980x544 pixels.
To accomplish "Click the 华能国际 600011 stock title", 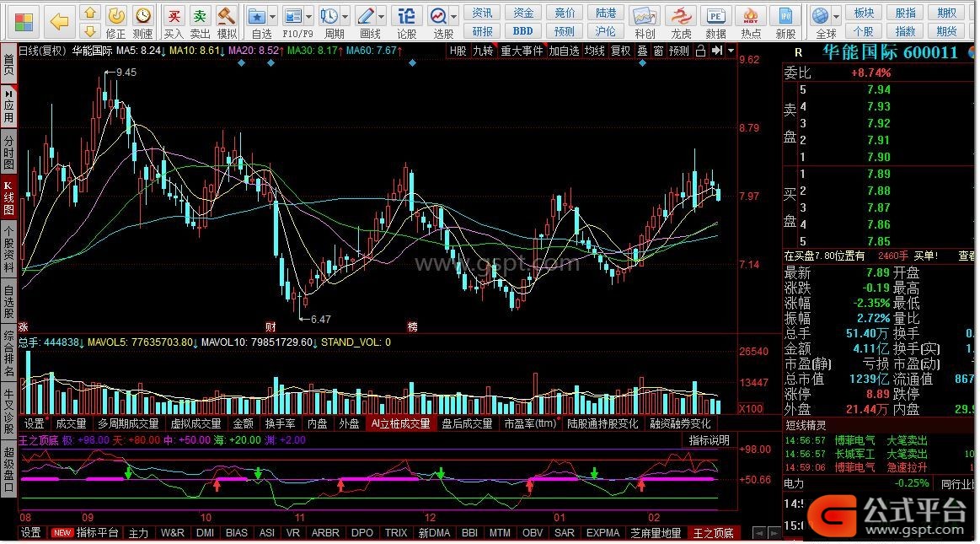I will 890,52.
